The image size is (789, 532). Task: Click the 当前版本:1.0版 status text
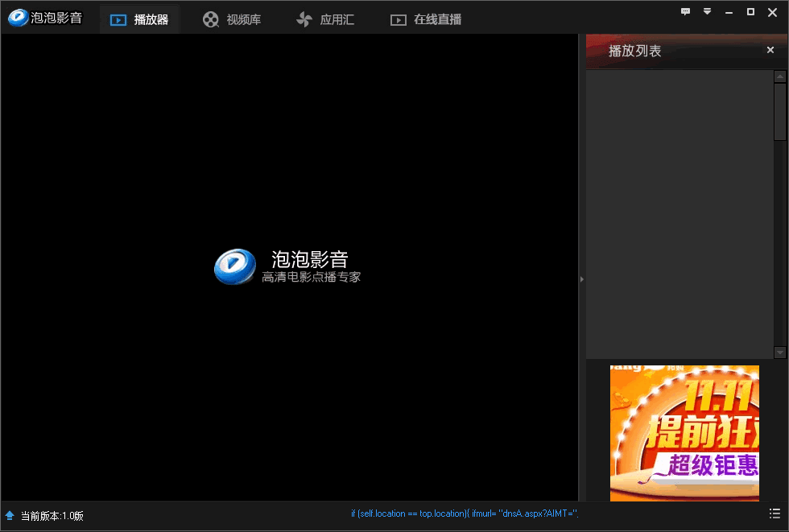52,516
